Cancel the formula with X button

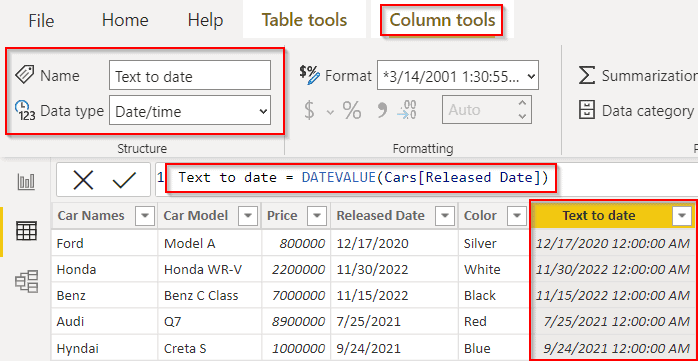point(83,180)
